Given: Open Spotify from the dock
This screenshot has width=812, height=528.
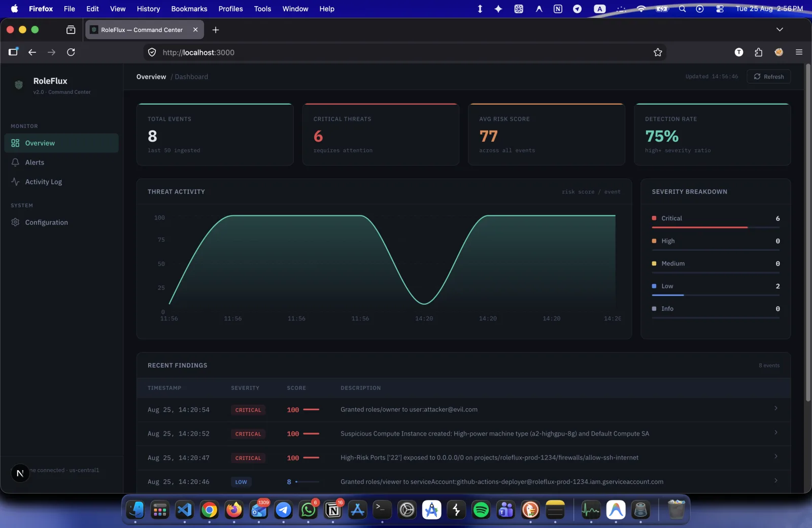Looking at the screenshot, I should [x=481, y=510].
